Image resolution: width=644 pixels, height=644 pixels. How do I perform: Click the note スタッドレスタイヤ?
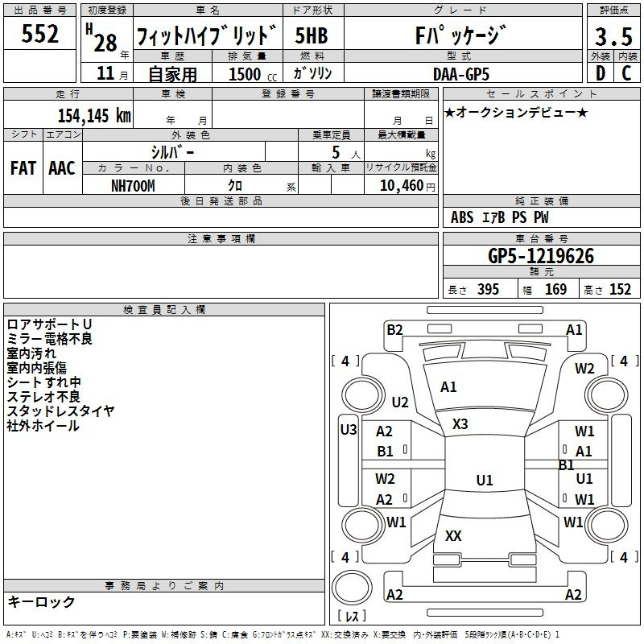coord(61,411)
